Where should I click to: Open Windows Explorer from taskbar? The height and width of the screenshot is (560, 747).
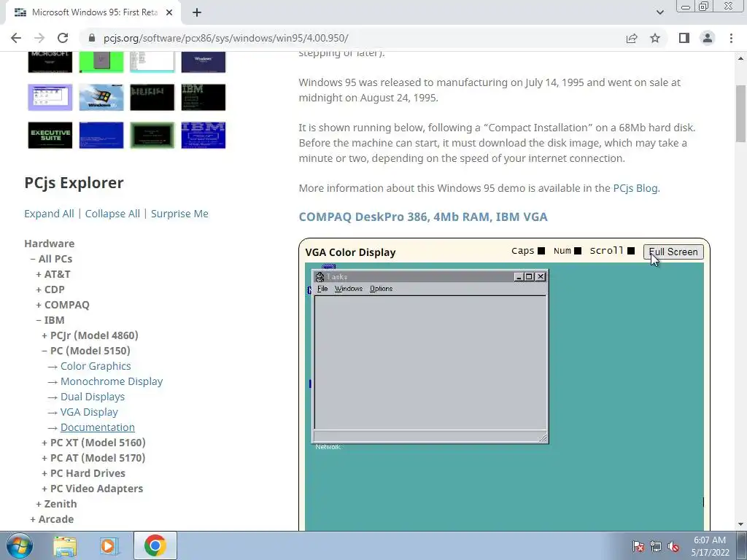pos(65,546)
